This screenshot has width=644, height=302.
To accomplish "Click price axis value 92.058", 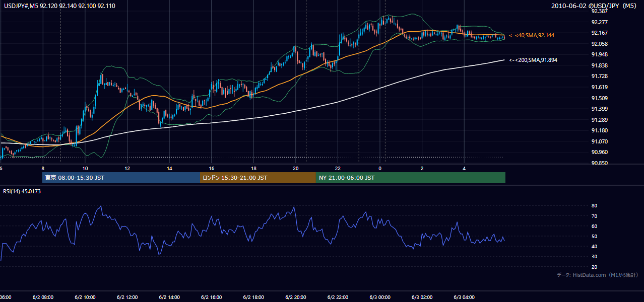I will 599,44.
